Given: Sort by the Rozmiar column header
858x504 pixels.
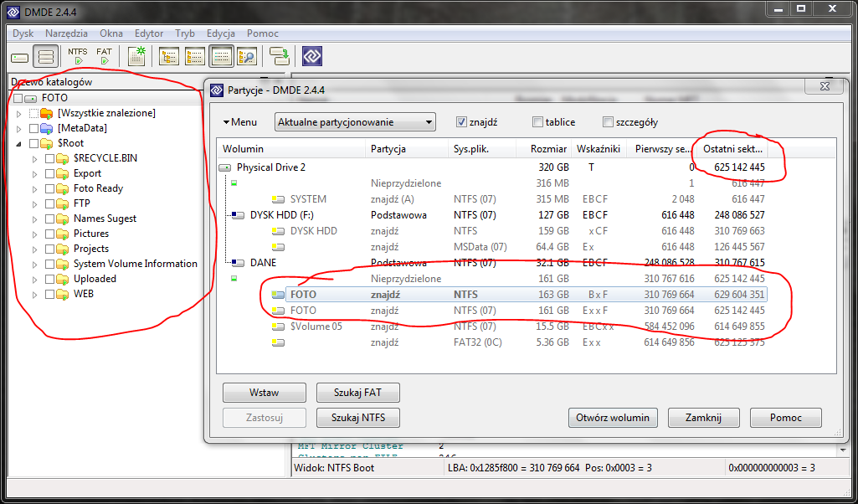Looking at the screenshot, I should click(543, 149).
